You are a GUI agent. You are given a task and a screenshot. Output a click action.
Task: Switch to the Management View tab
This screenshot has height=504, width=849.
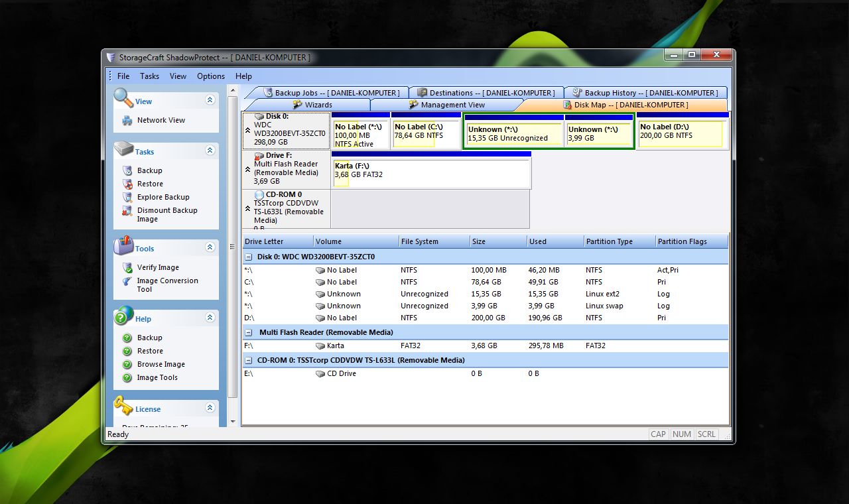[446, 105]
